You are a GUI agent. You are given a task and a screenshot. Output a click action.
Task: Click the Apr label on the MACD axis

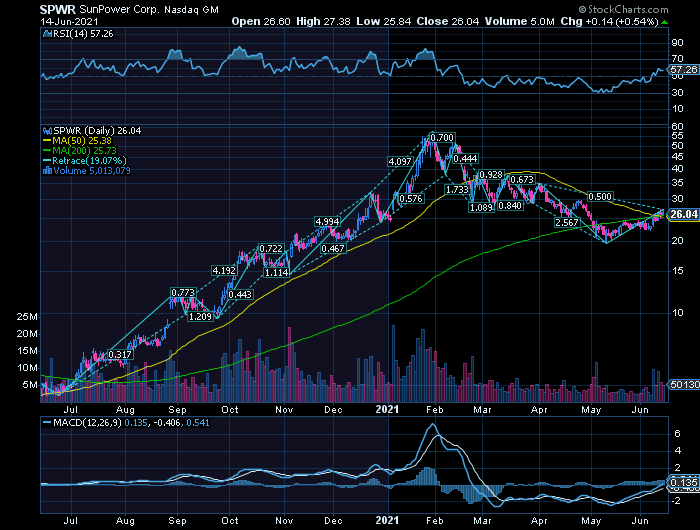click(x=539, y=521)
